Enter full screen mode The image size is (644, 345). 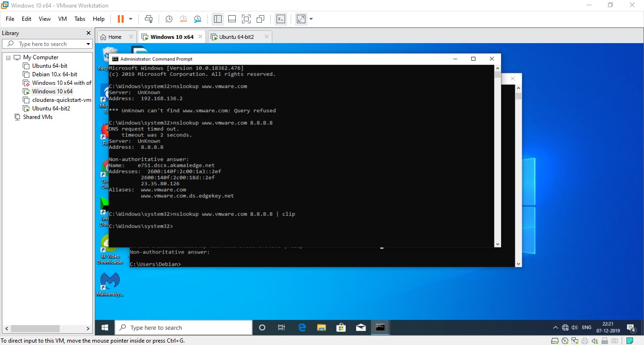point(246,19)
